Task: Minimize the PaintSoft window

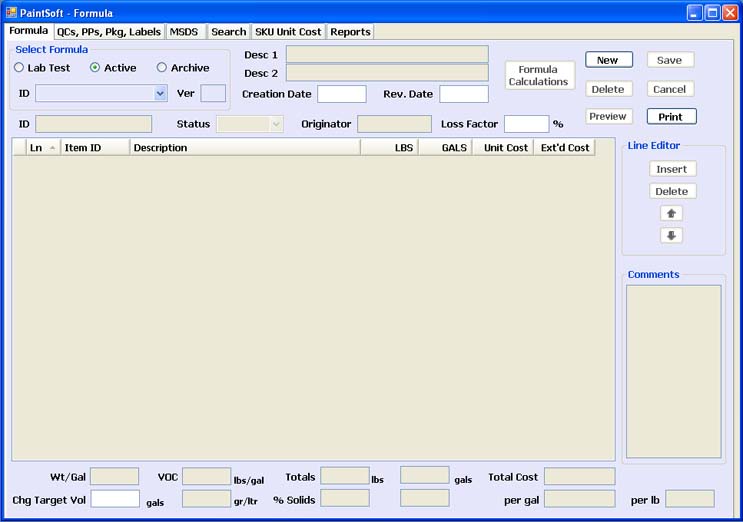Action: (x=695, y=13)
